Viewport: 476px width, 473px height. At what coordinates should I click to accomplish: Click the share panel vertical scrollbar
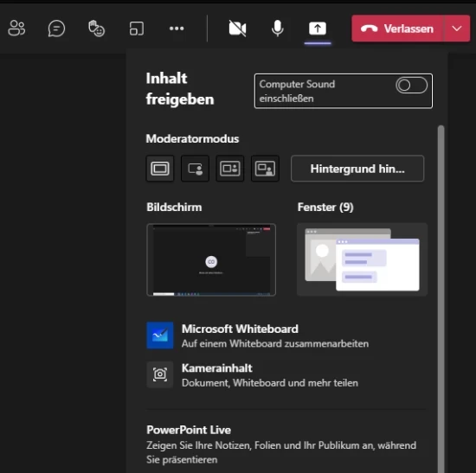point(441,299)
